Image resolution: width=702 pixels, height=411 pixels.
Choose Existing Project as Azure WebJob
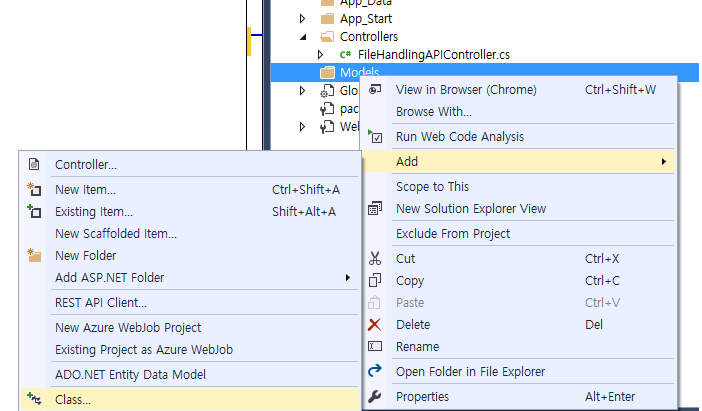(190, 350)
